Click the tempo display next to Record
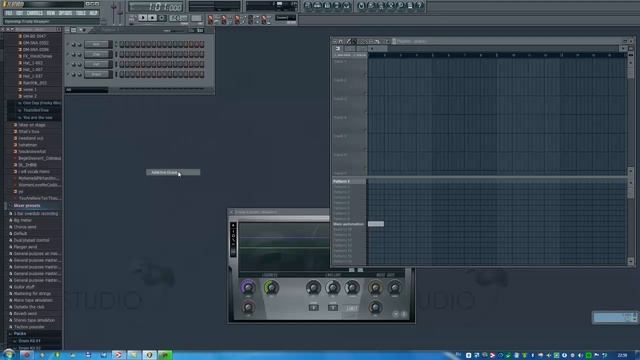Image resolution: width=640 pixels, height=360 pixels. [x=178, y=18]
